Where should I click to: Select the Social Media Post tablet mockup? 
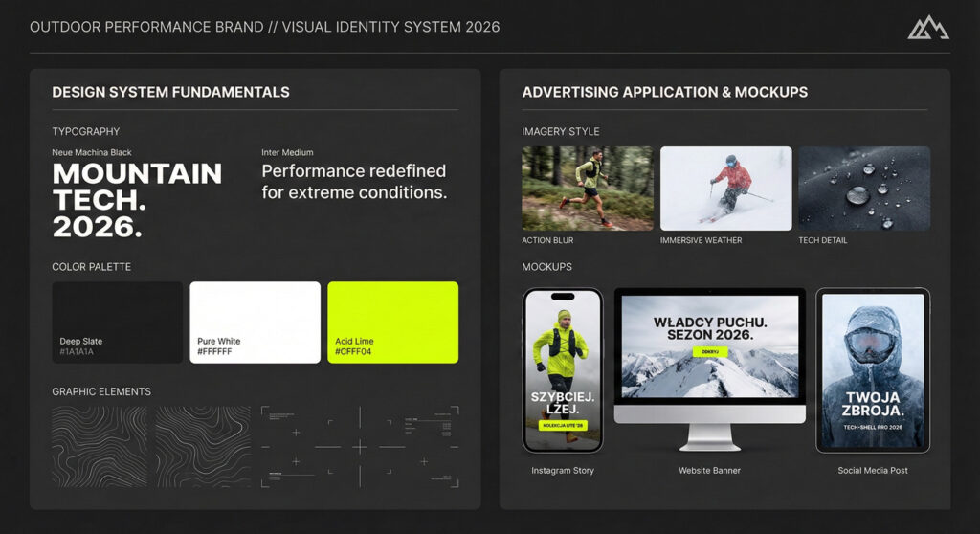[x=872, y=370]
